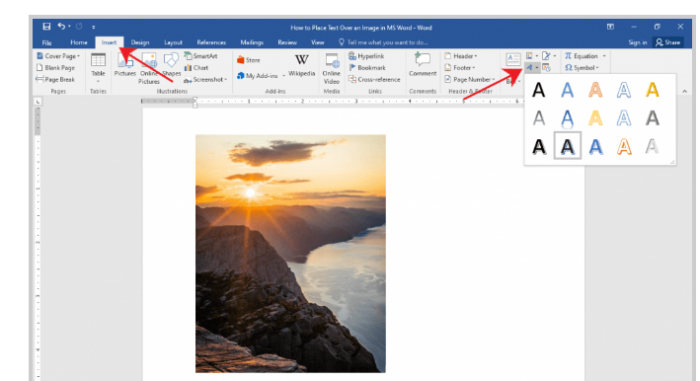Insert Pictures from file
This screenshot has height=381, width=700.
[125, 65]
